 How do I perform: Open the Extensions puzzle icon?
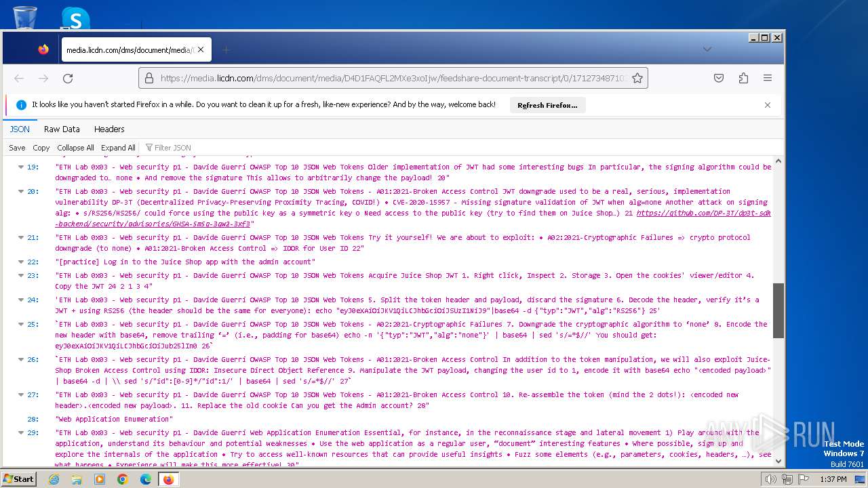743,79
